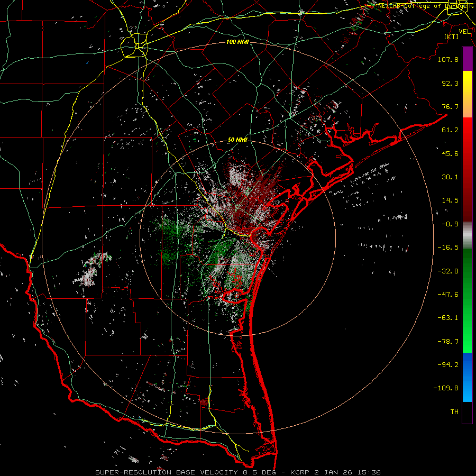Click the 50 NMI range ring label
This screenshot has height=476, width=476.
click(237, 140)
